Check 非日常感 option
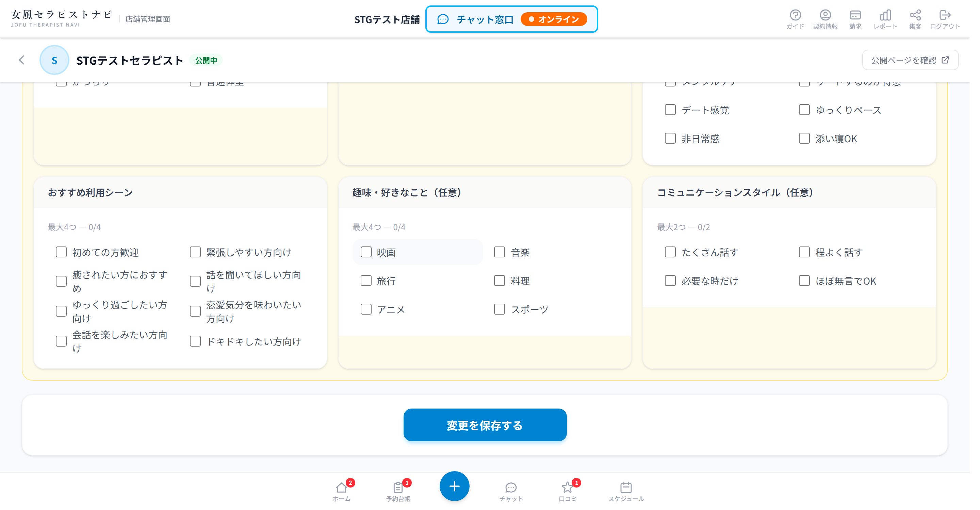The height and width of the screenshot is (510, 980). (x=677, y=140)
